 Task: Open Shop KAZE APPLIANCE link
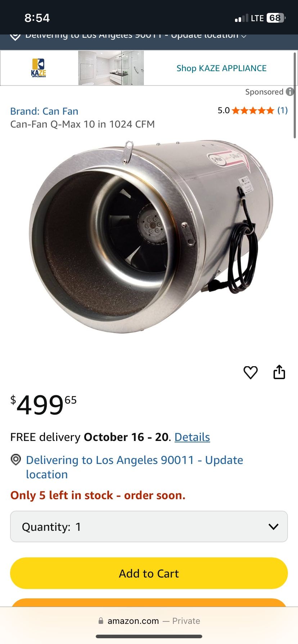pyautogui.click(x=221, y=68)
